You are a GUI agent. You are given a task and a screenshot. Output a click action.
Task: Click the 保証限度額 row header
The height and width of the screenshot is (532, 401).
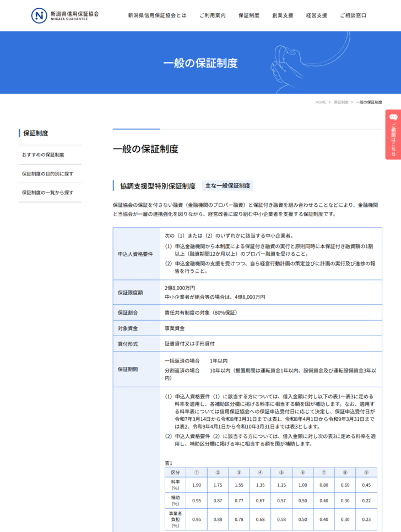[x=136, y=293]
